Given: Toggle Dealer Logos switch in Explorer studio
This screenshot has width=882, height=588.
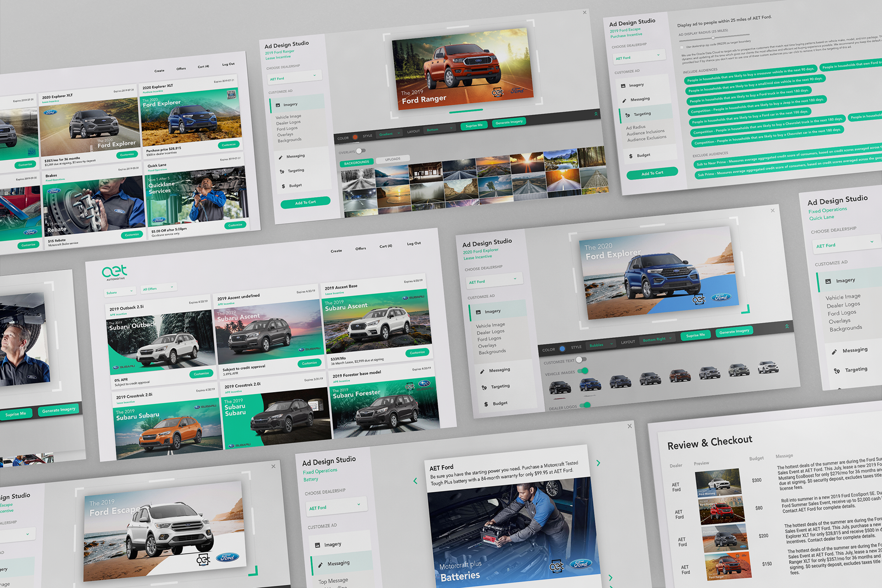Looking at the screenshot, I should pyautogui.click(x=585, y=405).
